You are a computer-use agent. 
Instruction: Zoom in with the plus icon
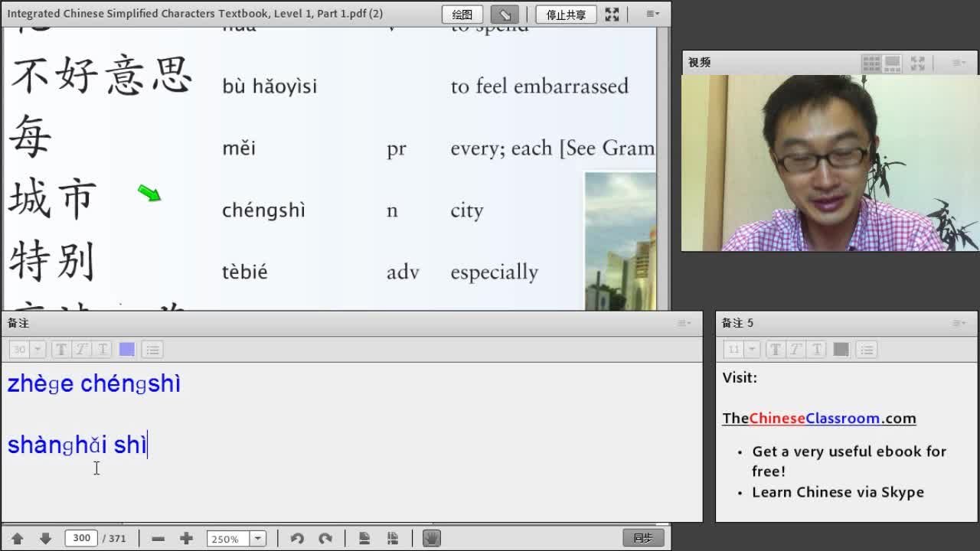[x=186, y=539]
